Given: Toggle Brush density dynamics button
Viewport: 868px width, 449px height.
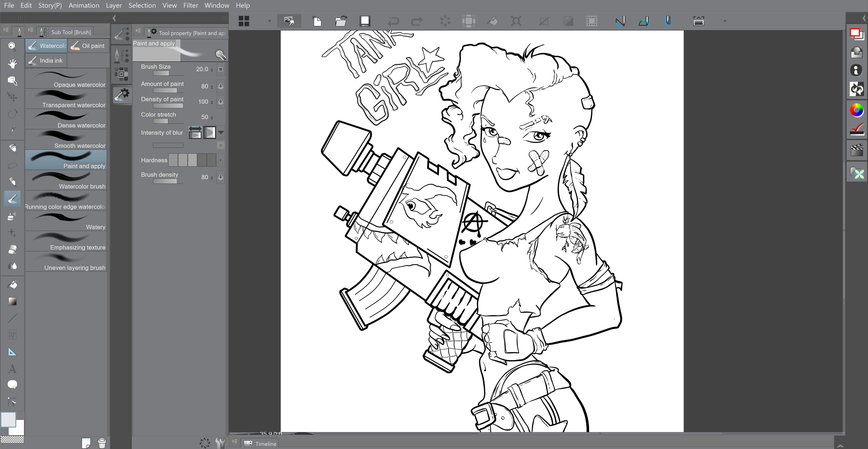Looking at the screenshot, I should coord(221,177).
